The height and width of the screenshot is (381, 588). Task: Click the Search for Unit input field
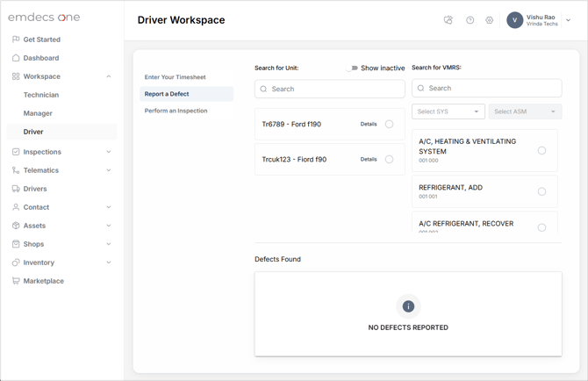coord(330,89)
